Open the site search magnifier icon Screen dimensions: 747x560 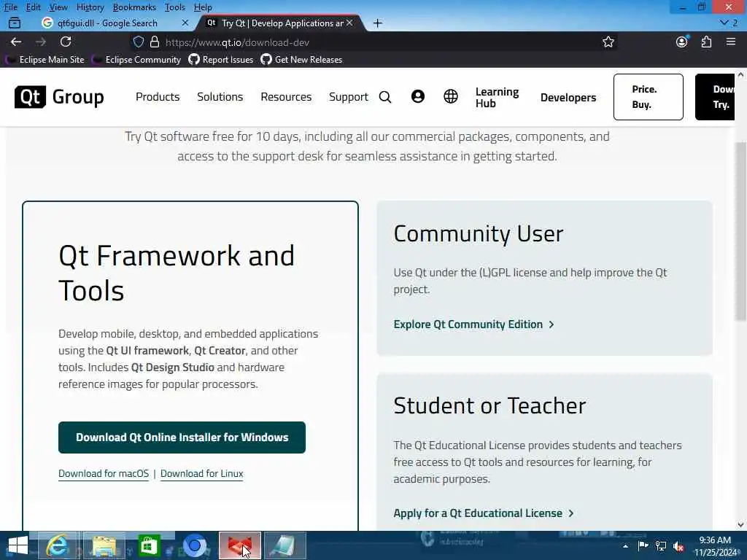pos(385,97)
